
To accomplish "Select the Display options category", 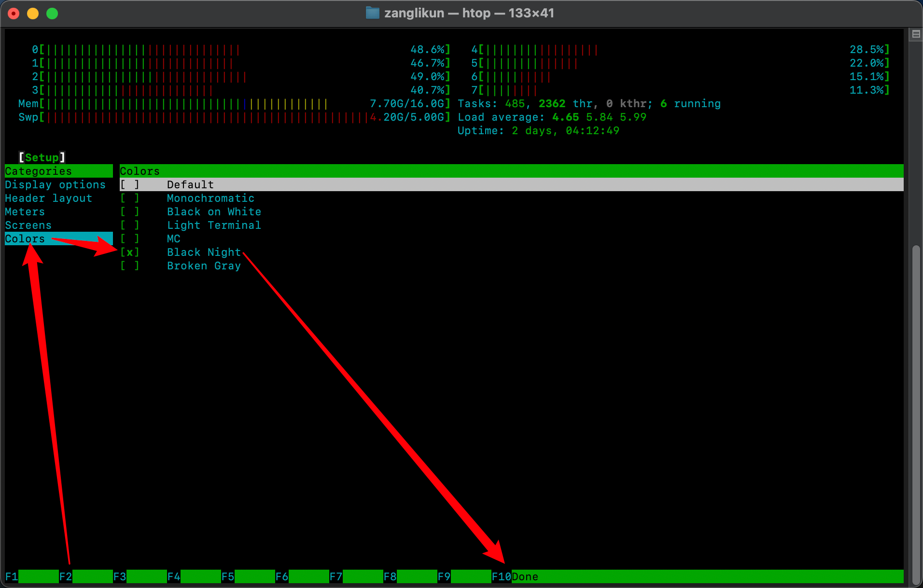I will (x=55, y=185).
